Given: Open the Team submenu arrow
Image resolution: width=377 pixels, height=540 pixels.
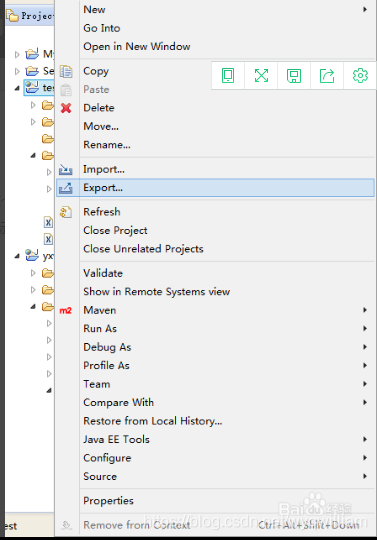Looking at the screenshot, I should 365,384.
